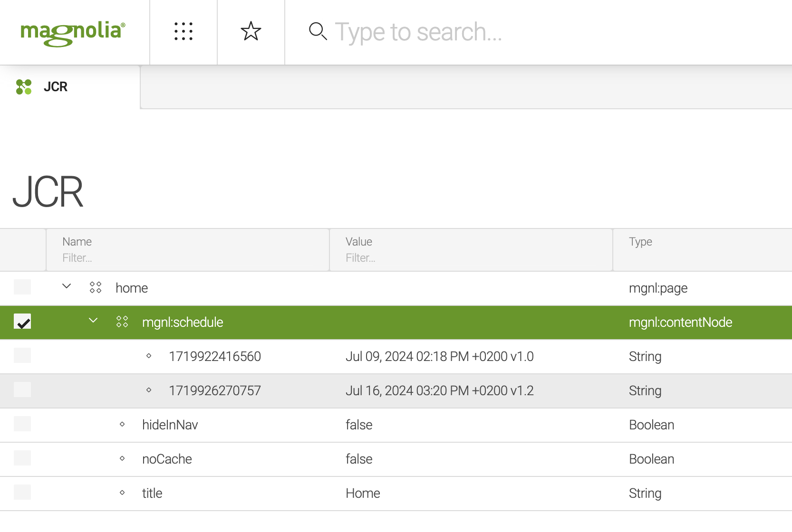Viewport: 792px width, 532px height.
Task: Select the home row checkbox
Action: coord(22,287)
